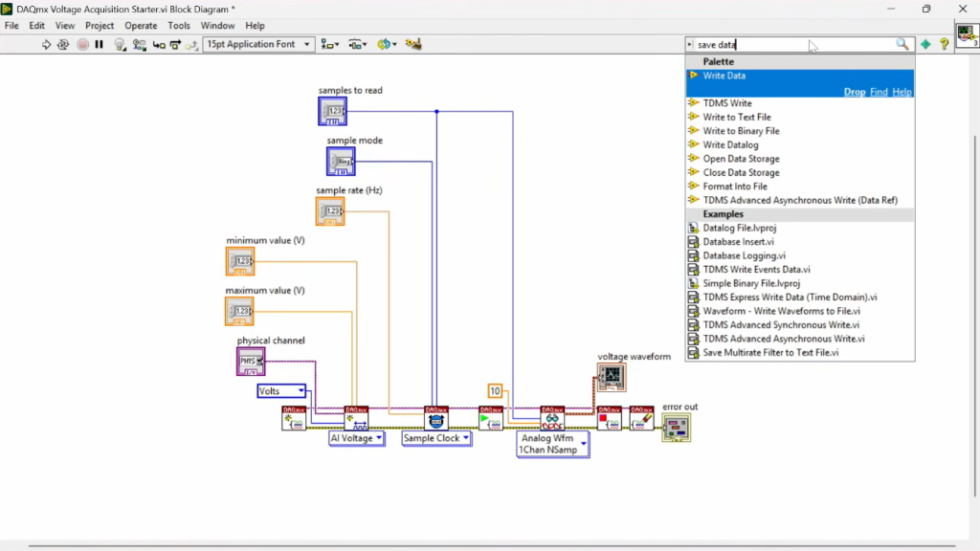Open the Align Objects dropdown

click(330, 44)
